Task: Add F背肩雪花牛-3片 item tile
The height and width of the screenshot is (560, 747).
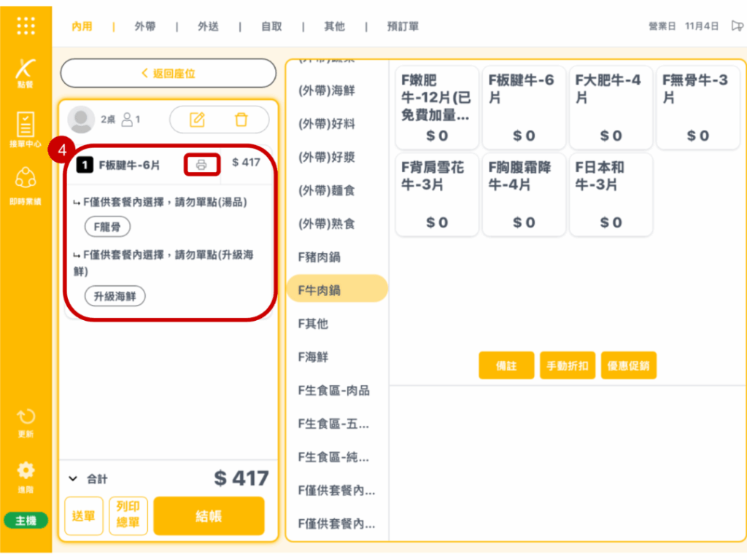Action: point(437,194)
